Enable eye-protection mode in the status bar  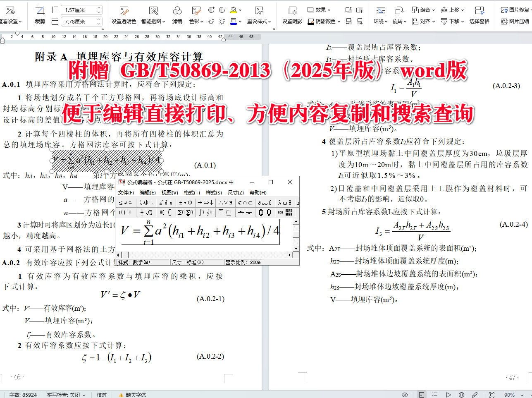pos(405,394)
